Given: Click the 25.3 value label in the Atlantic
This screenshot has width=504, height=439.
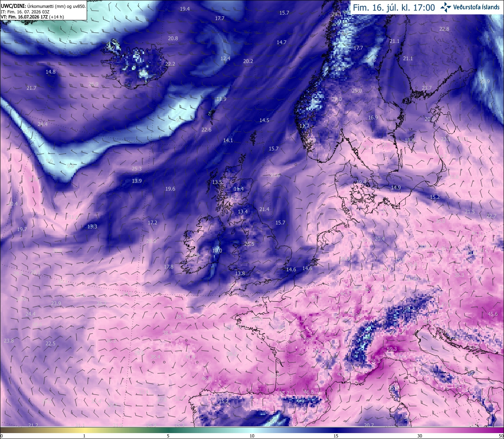Looking at the screenshot, I should pos(137,169).
